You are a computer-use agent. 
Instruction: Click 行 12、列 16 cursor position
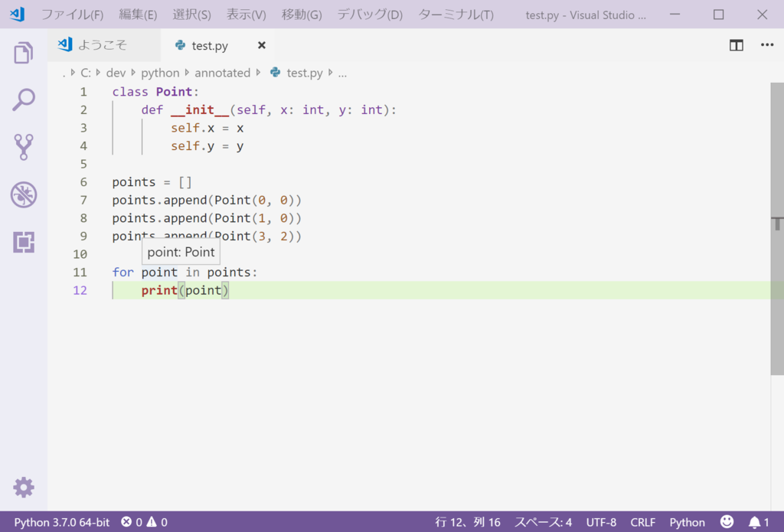tap(468, 523)
